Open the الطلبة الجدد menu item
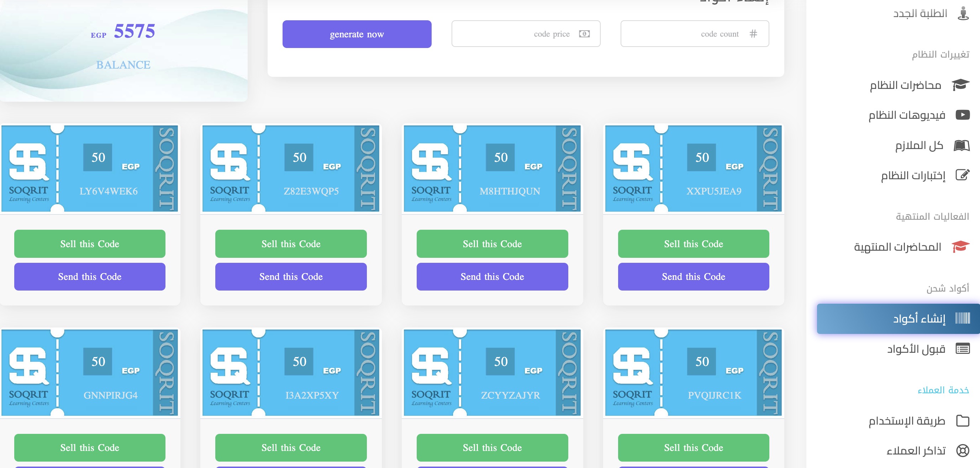This screenshot has height=468, width=980. pos(920,14)
